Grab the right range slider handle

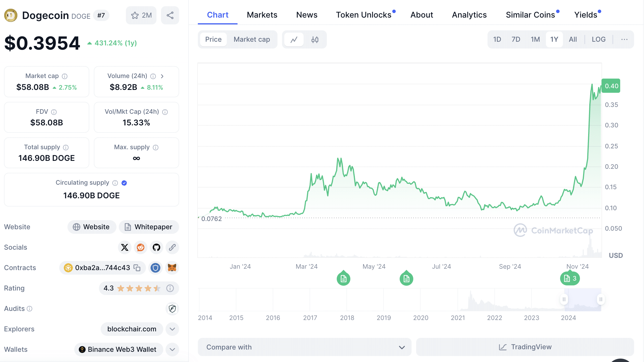point(601,299)
